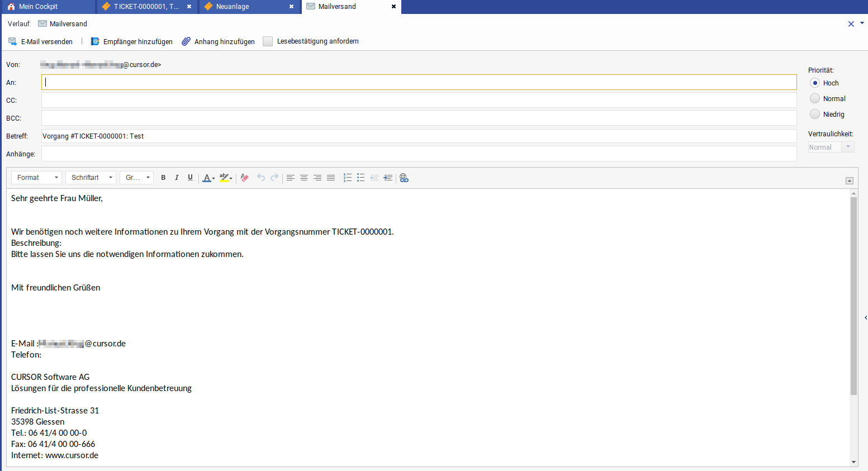Click the Empfänger hinzufügen address book icon

click(x=95, y=41)
